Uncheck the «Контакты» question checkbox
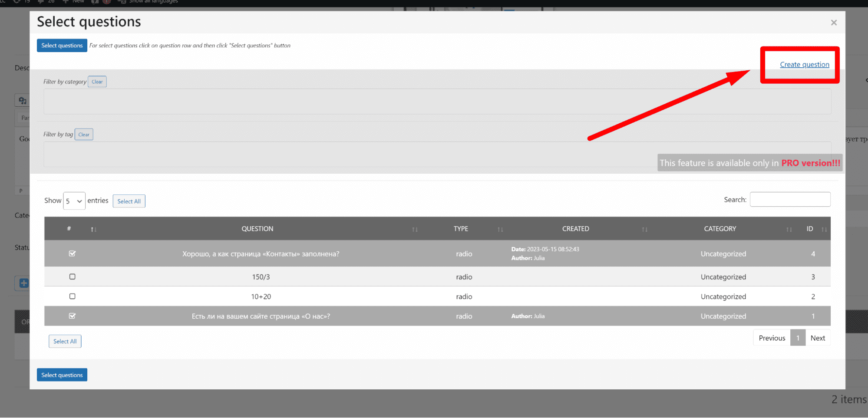The image size is (868, 418). 73,253
